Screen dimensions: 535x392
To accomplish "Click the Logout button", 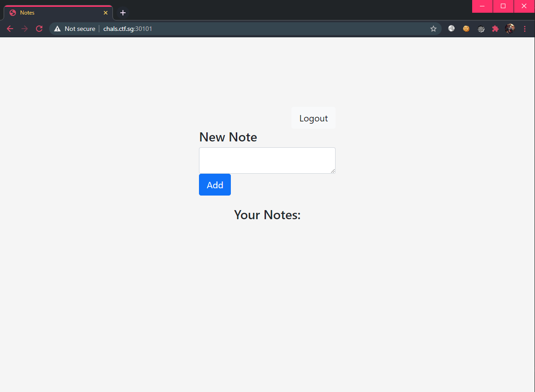I will pos(313,118).
